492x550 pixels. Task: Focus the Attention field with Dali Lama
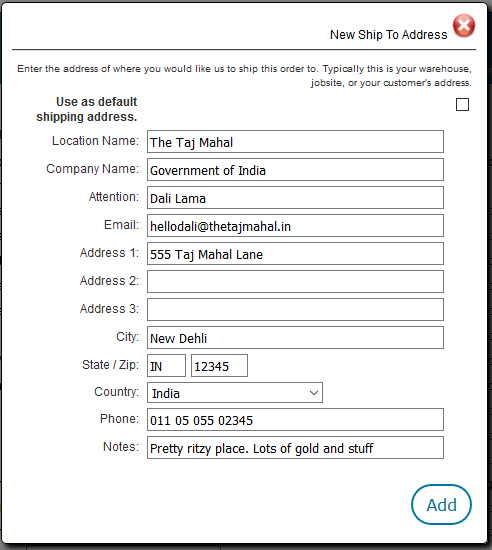[295, 198]
